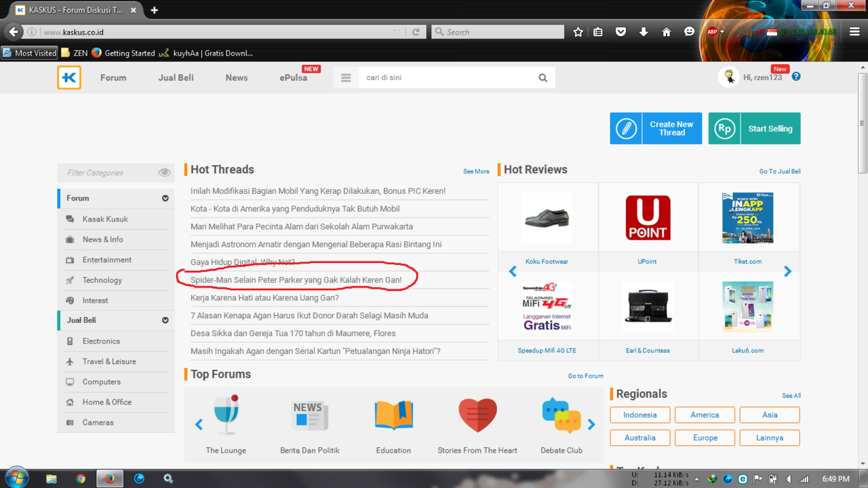Open the taskbar file explorer icon
The height and width of the screenshot is (488, 868).
(52, 479)
